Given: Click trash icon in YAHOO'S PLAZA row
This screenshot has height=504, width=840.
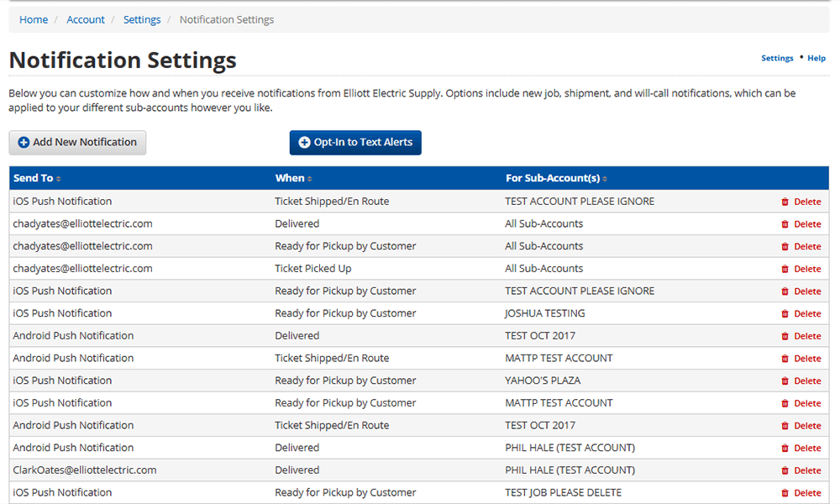Looking at the screenshot, I should pos(785,381).
